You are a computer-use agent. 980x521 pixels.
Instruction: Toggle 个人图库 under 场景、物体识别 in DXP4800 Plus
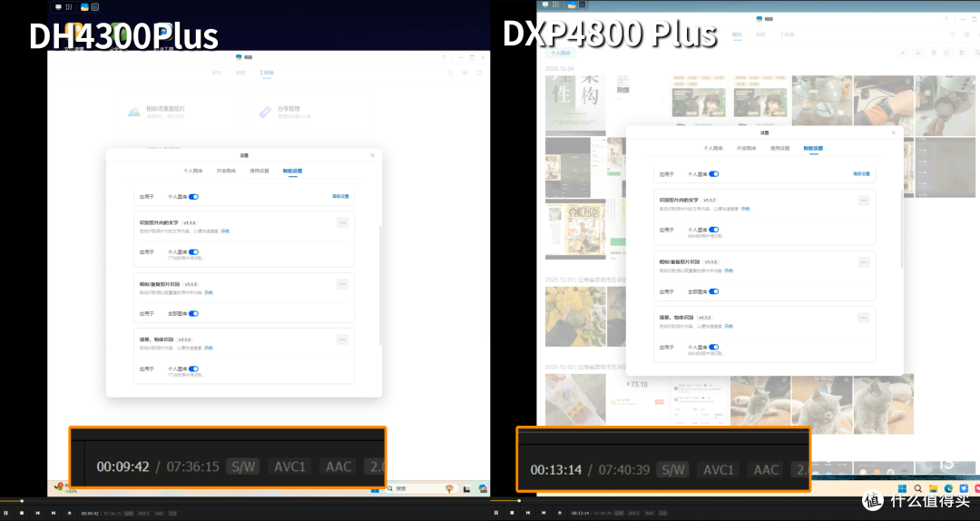click(x=714, y=347)
